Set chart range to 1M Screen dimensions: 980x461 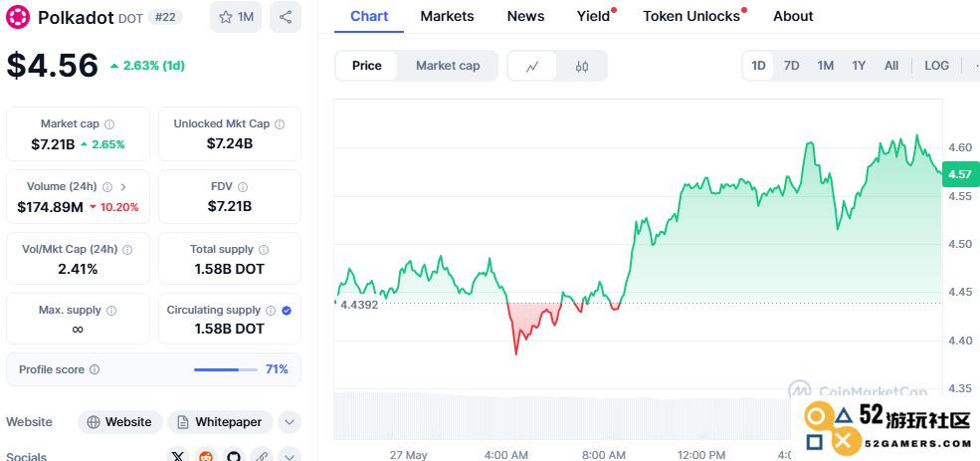826,66
